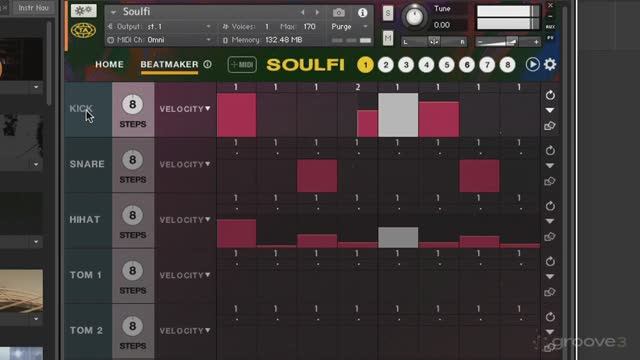Open the Purge dropdown menu
Viewport: 640px width, 360px height.
[x=349, y=27]
